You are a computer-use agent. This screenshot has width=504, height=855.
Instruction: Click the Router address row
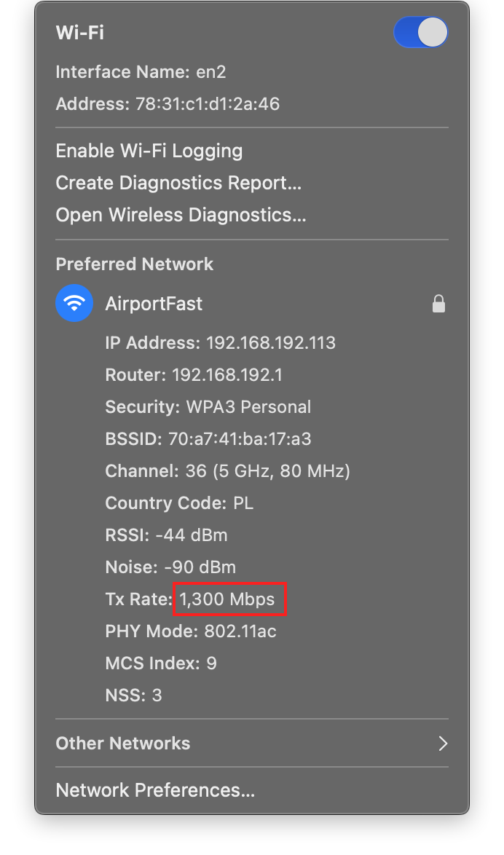(x=194, y=375)
